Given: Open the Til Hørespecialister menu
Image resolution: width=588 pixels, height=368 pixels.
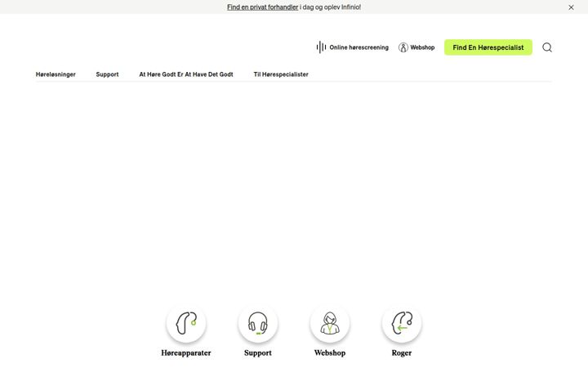Looking at the screenshot, I should 281,74.
